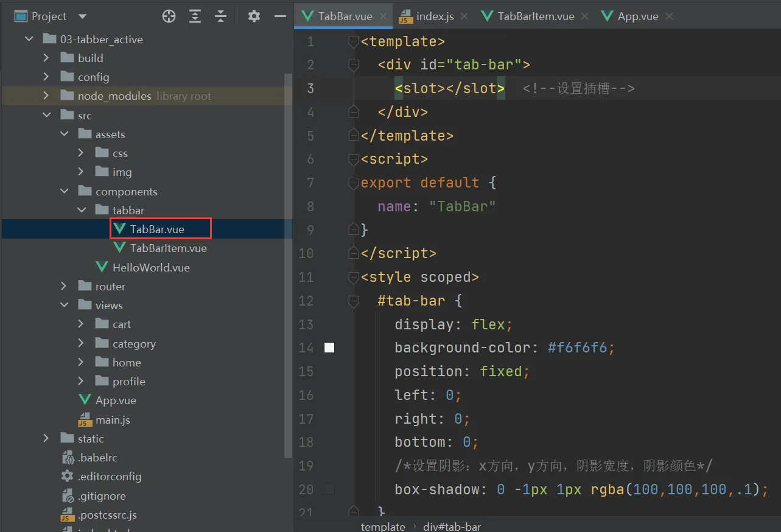Image resolution: width=781 pixels, height=532 pixels.
Task: Collapse the src folder
Action: [x=46, y=115]
